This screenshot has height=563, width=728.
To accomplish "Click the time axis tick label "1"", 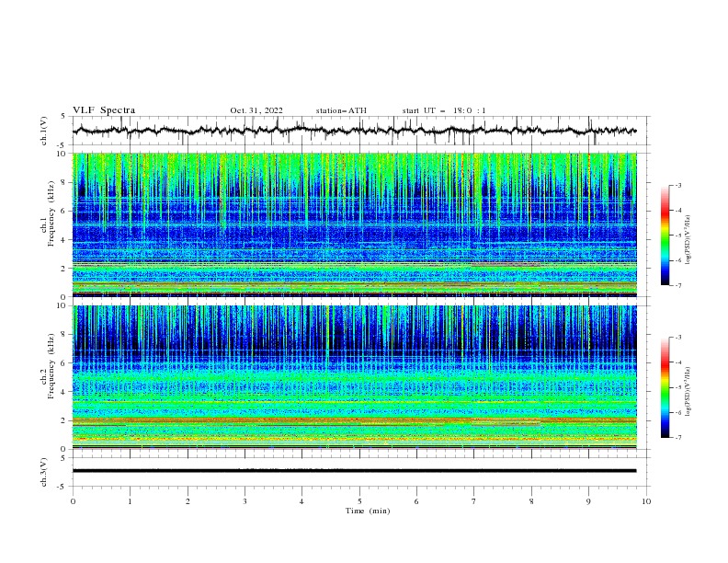I will tap(130, 501).
